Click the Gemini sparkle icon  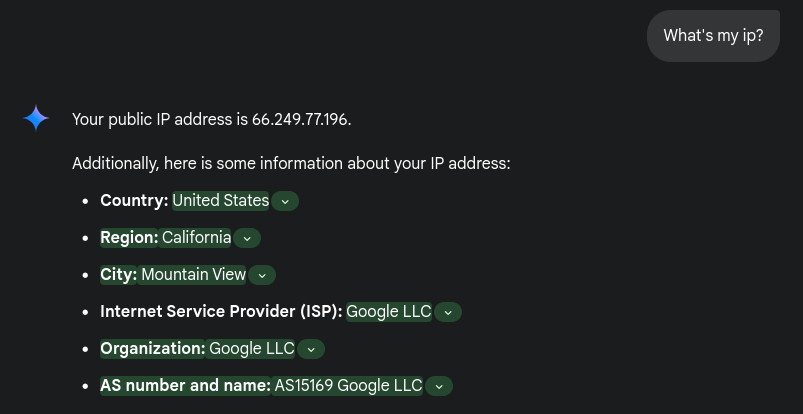pyautogui.click(x=36, y=118)
